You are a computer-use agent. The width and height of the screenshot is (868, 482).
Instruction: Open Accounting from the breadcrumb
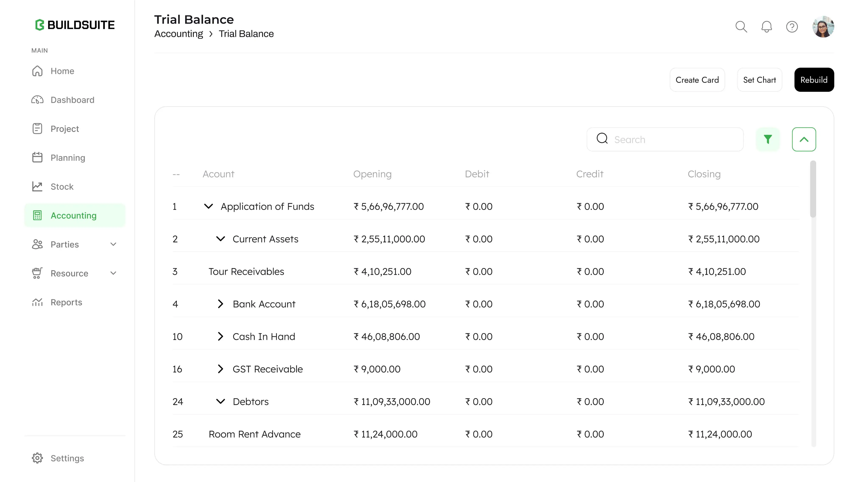[179, 33]
